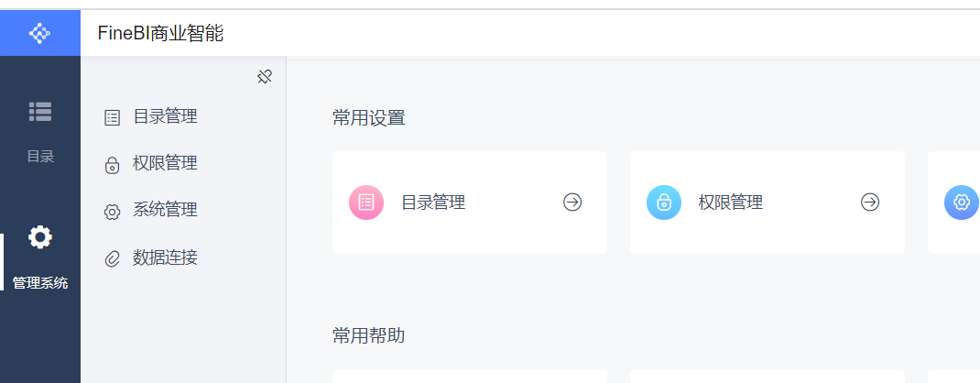Click the 系统管理 gear icon in the sidebar
Viewport: 980px width, 383px height.
(112, 212)
